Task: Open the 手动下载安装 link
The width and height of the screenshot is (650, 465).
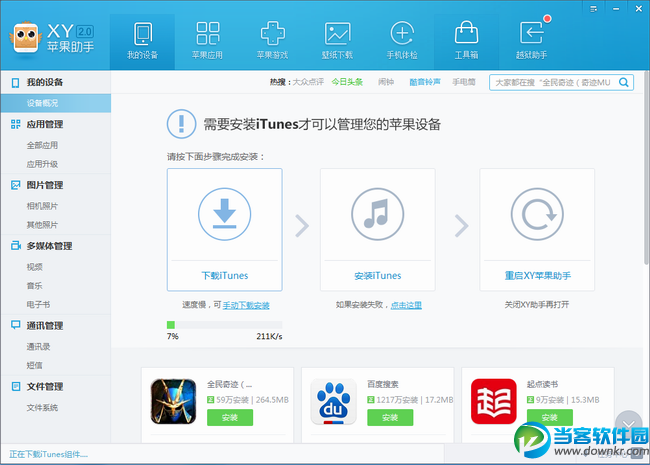Action: coord(246,305)
